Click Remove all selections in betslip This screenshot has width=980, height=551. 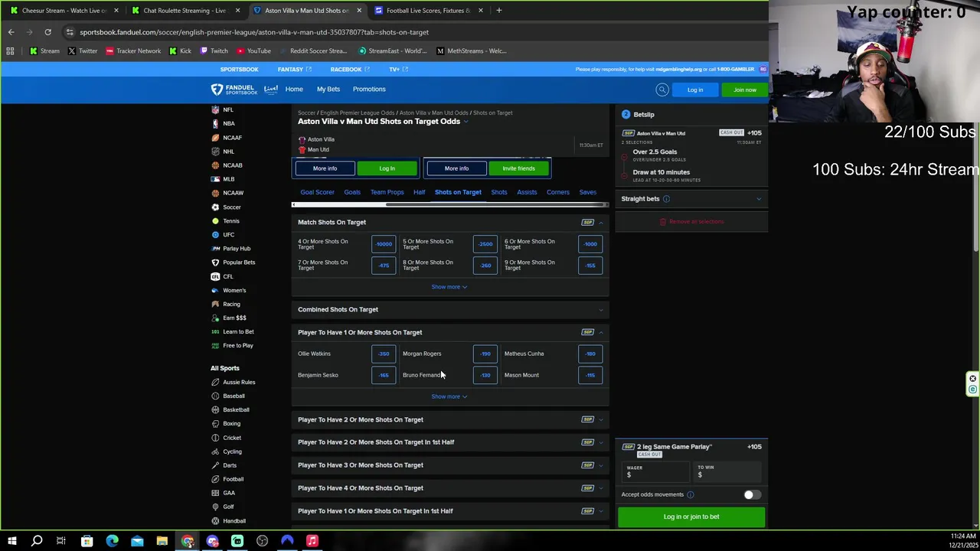coord(691,222)
